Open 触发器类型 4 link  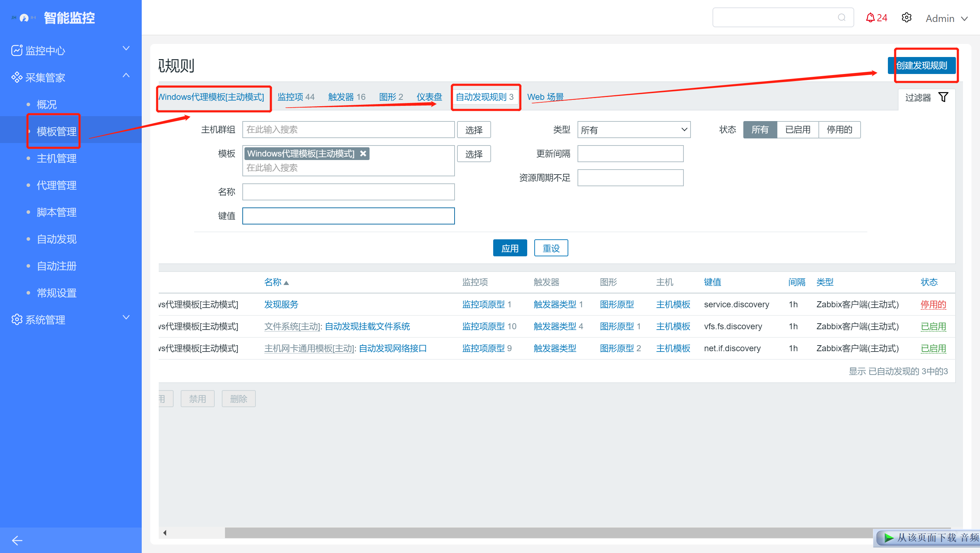558,326
